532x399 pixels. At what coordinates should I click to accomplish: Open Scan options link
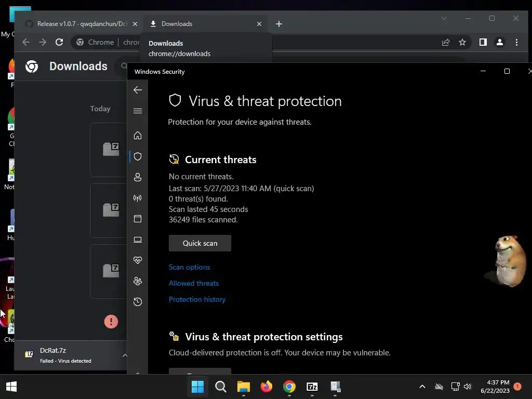[189, 267]
